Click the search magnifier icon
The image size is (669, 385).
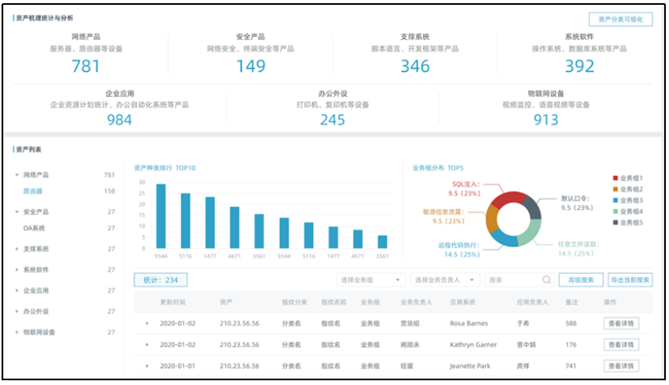point(546,280)
